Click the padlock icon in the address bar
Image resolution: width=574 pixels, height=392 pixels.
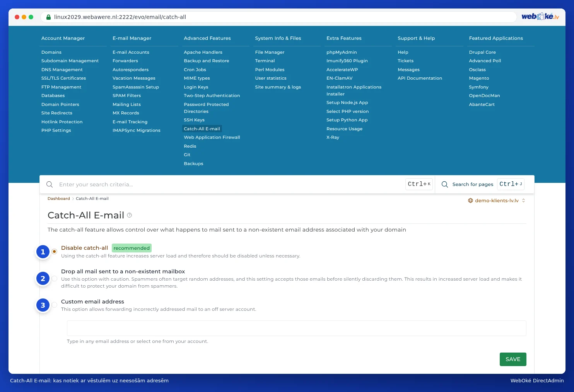pyautogui.click(x=49, y=17)
